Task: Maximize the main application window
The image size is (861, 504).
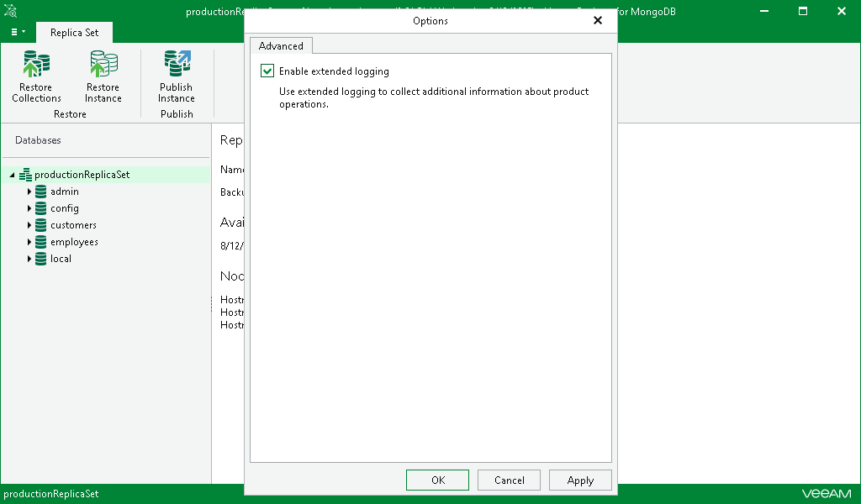Action: 803,11
